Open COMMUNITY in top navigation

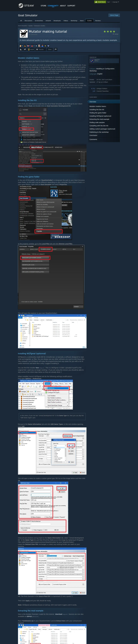pos(53,6)
